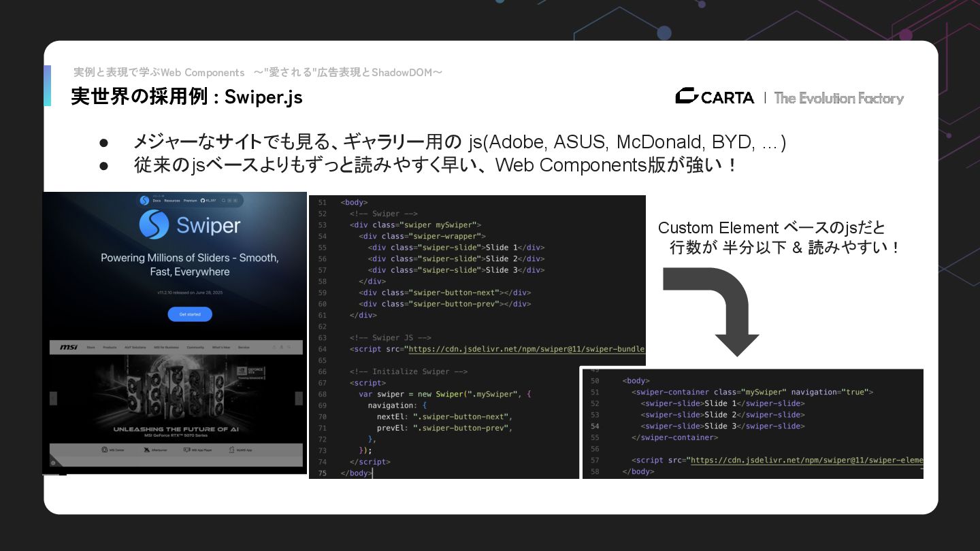Click the headline Powering Millions of Sliders
The height and width of the screenshot is (551, 980).
click(x=190, y=265)
